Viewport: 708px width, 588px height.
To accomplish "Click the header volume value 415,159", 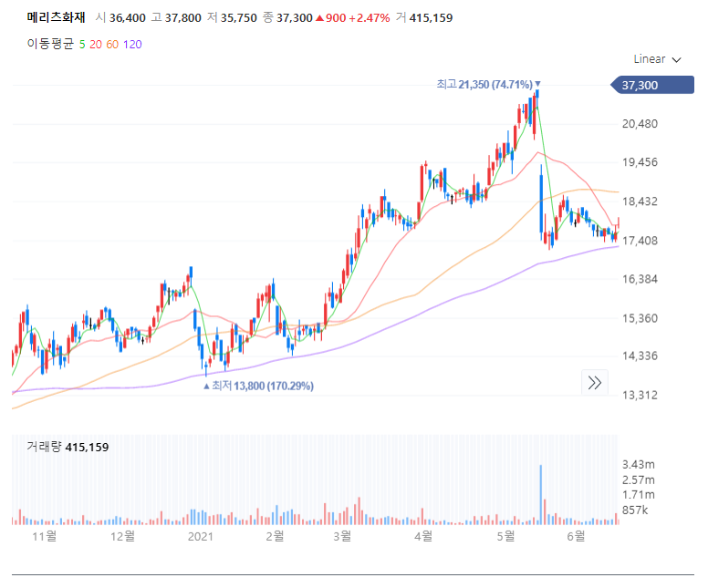I will (x=431, y=18).
